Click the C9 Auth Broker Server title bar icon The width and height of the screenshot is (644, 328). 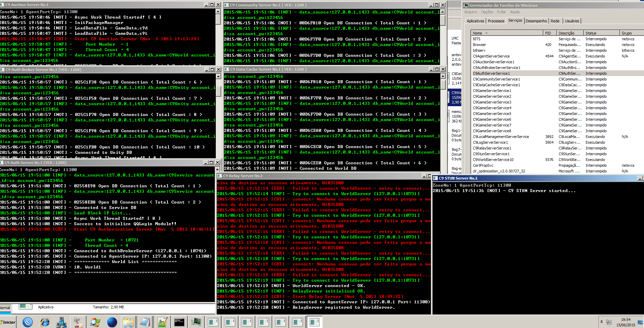(x=2, y=70)
